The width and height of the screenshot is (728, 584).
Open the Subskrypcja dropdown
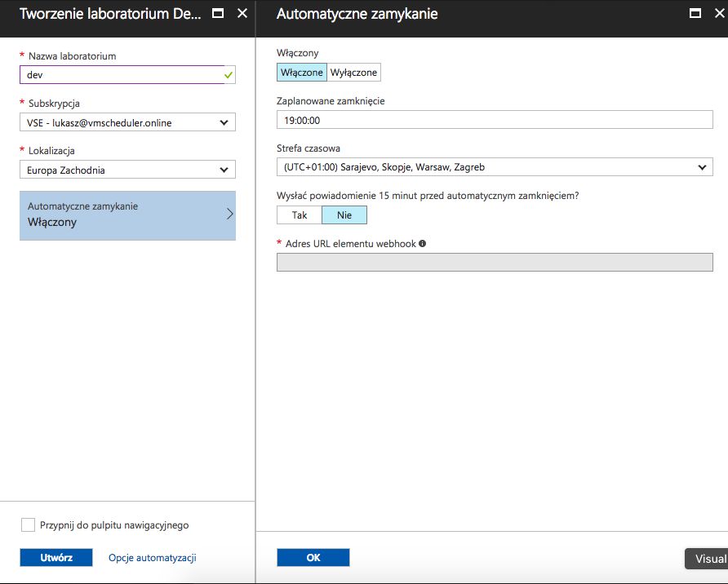(x=127, y=122)
